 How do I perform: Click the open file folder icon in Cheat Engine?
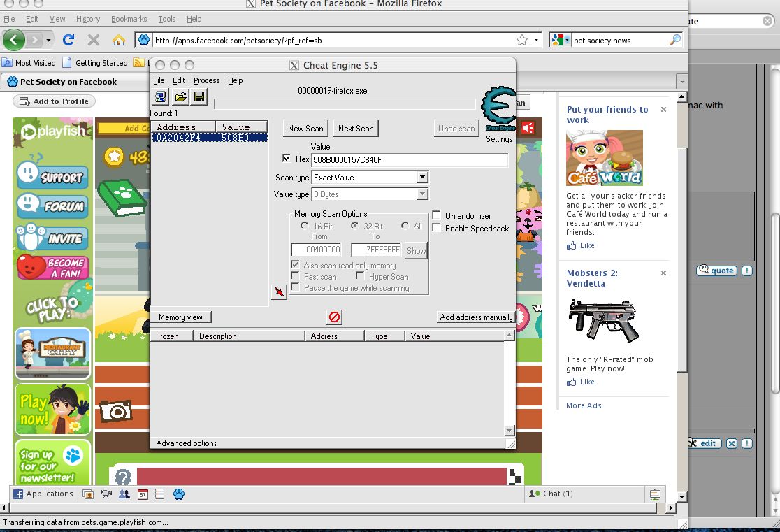(x=179, y=97)
